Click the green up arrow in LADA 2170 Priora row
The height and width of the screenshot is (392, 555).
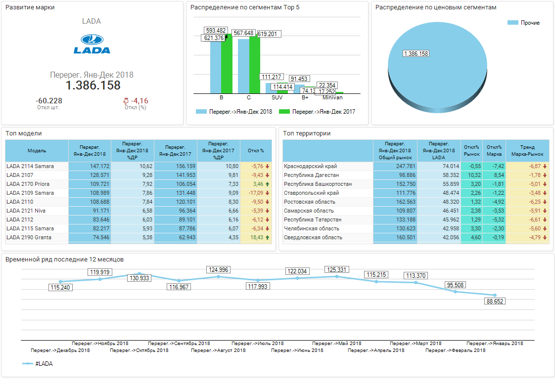pos(268,184)
